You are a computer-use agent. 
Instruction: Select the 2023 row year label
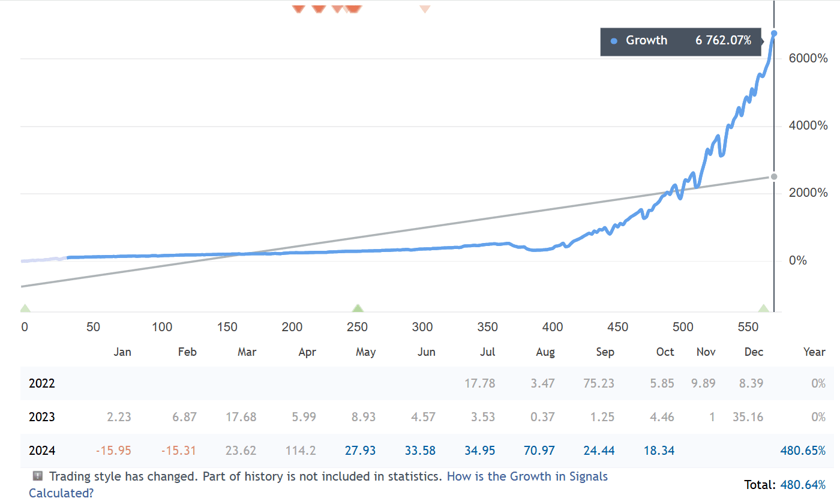[42, 417]
